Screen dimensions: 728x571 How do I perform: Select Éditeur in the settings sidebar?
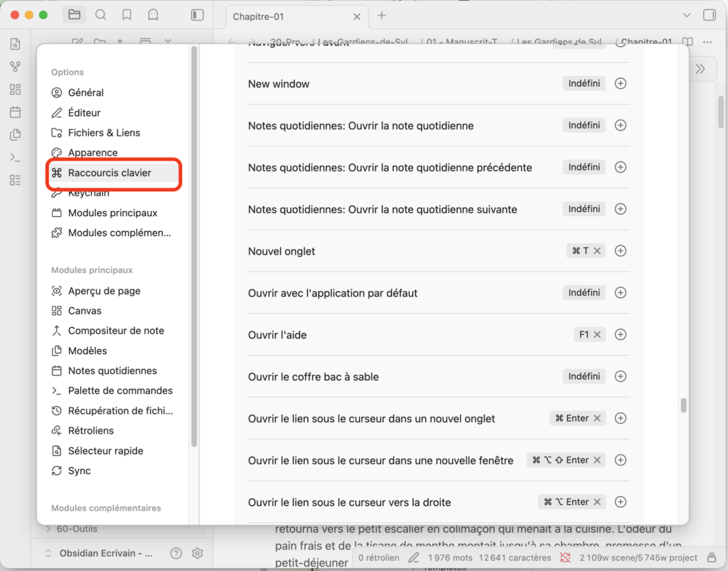(84, 112)
